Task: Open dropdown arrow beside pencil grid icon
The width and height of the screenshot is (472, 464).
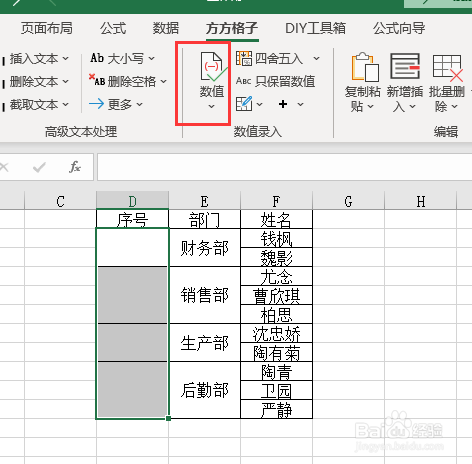Action: [259, 104]
